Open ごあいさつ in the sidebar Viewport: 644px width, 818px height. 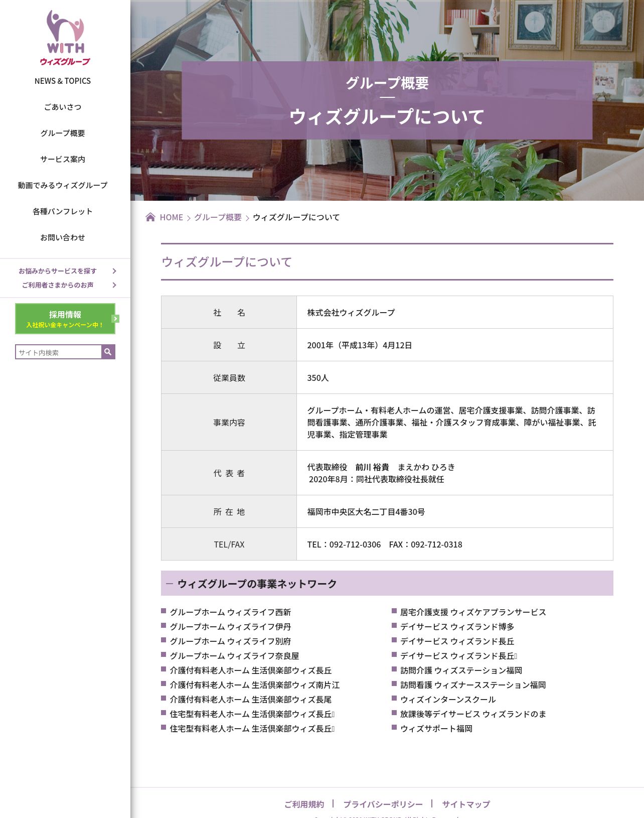[x=63, y=107]
